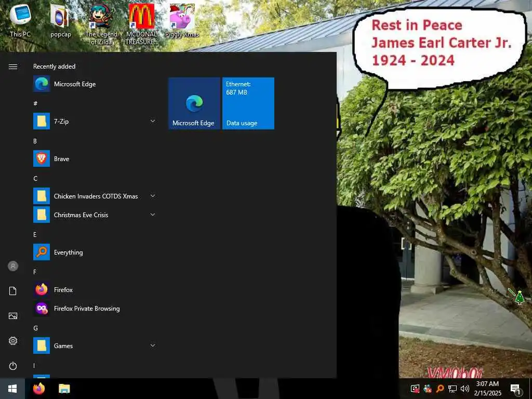Expand Chicken Invaders COTDS Xmas chevron
Screen dimensions: 532x399
(153, 196)
